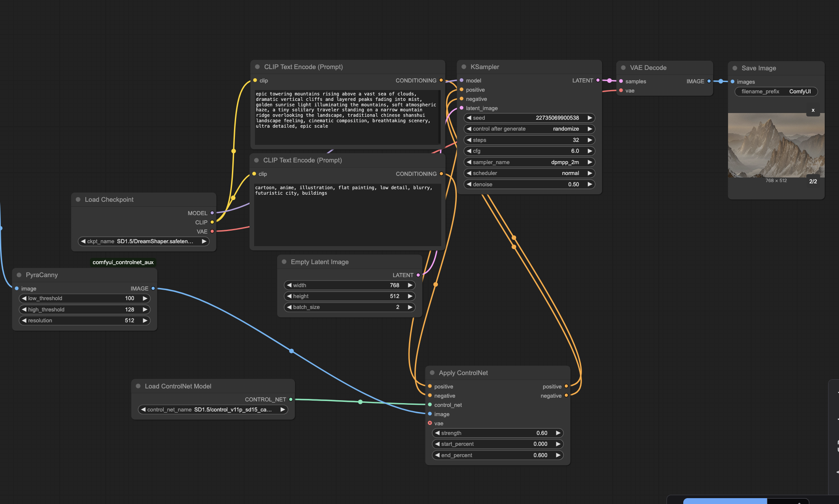839x504 pixels.
Task: Increase cfg value with right arrow
Action: 589,151
